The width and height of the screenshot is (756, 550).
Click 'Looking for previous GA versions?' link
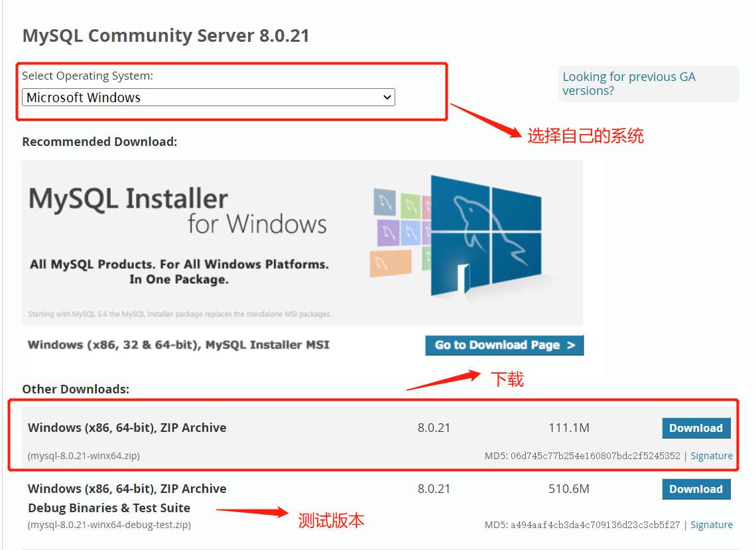click(x=629, y=84)
